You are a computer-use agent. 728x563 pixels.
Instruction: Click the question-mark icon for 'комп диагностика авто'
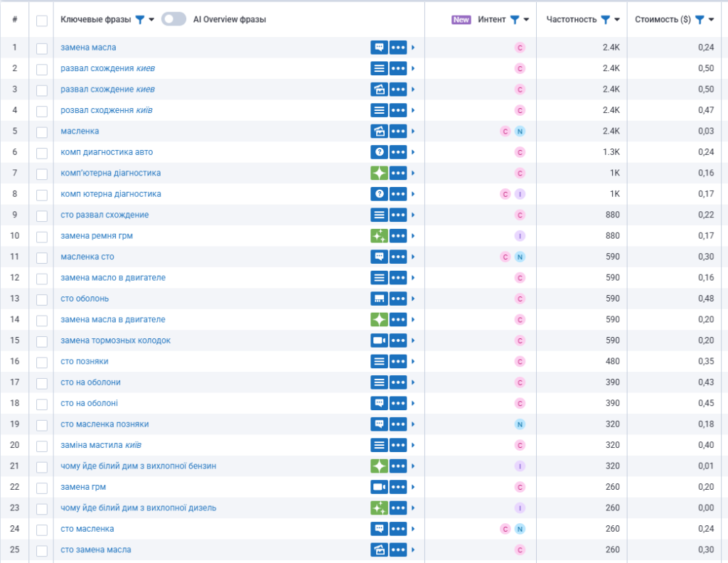(379, 152)
